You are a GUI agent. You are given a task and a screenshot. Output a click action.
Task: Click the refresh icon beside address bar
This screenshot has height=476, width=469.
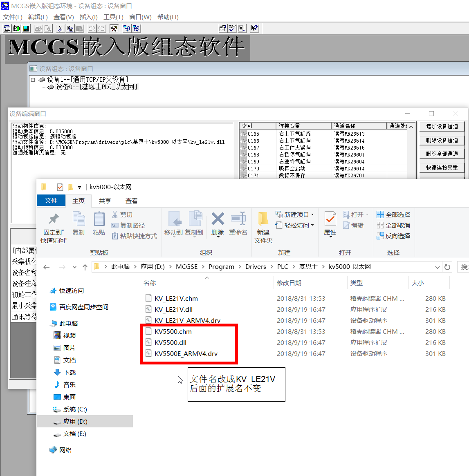point(447,267)
